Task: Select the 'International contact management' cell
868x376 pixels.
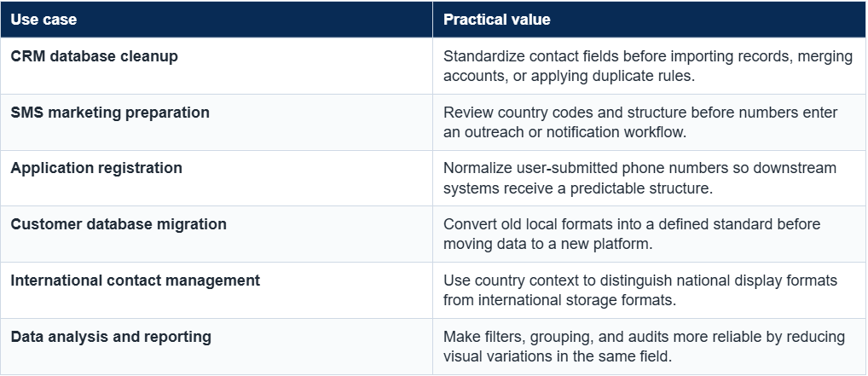Action: [217, 290]
